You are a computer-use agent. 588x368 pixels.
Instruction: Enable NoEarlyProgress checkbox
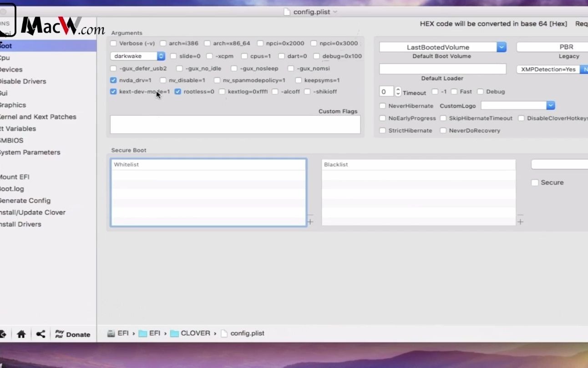(x=382, y=118)
